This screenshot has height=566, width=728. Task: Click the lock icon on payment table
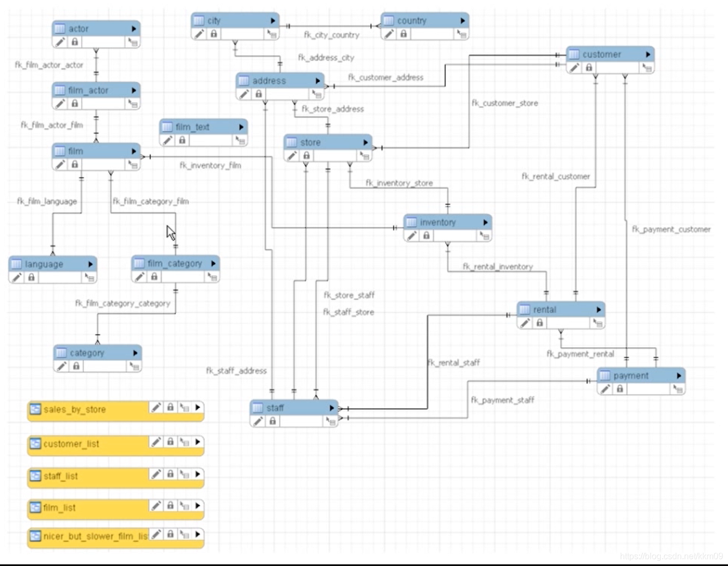619,389
